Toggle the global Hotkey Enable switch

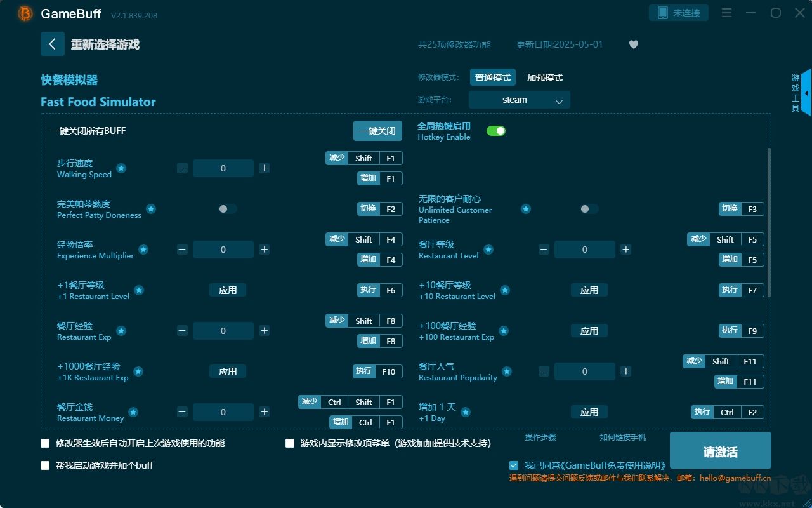pos(496,131)
